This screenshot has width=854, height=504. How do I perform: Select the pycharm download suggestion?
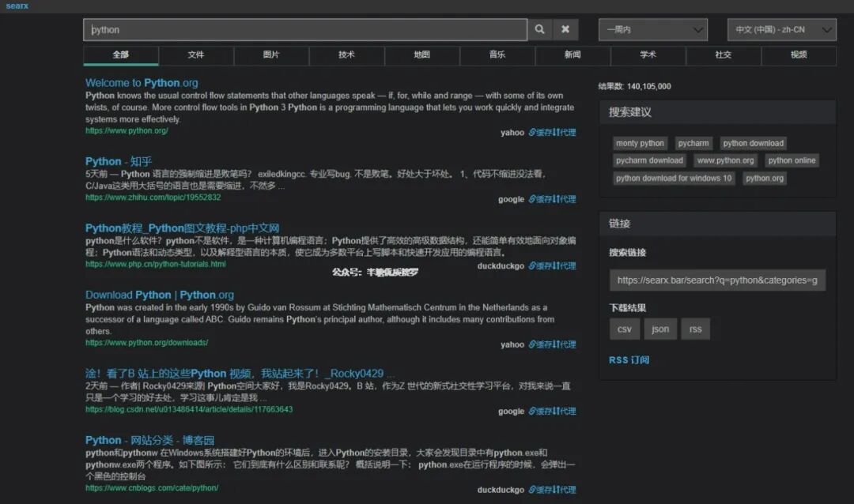coord(649,160)
